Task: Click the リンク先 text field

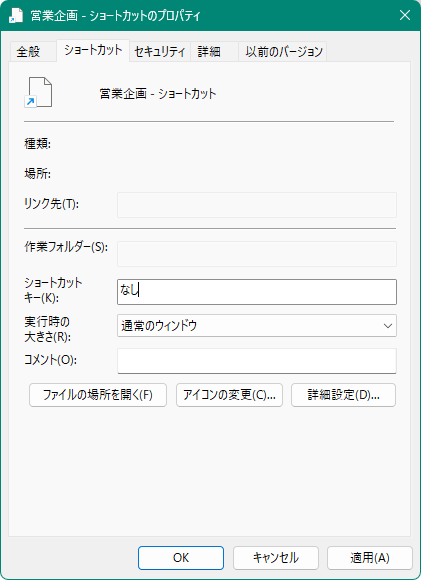Action: pos(257,205)
